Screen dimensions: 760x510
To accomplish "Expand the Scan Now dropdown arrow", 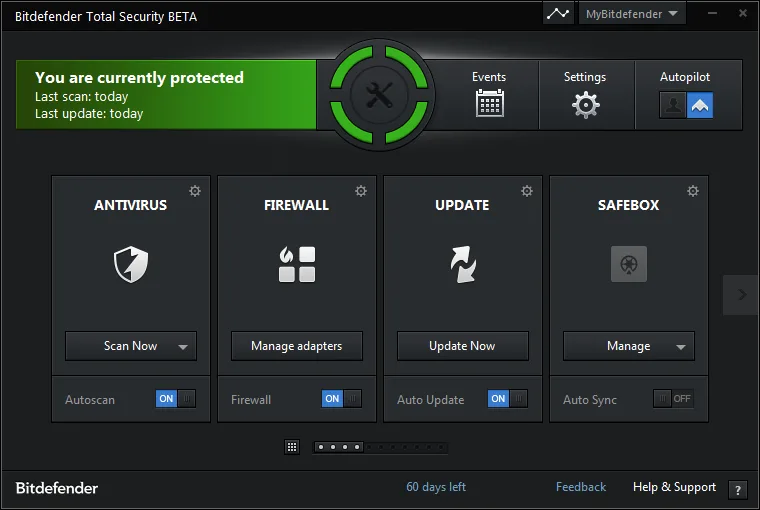I will [x=183, y=347].
